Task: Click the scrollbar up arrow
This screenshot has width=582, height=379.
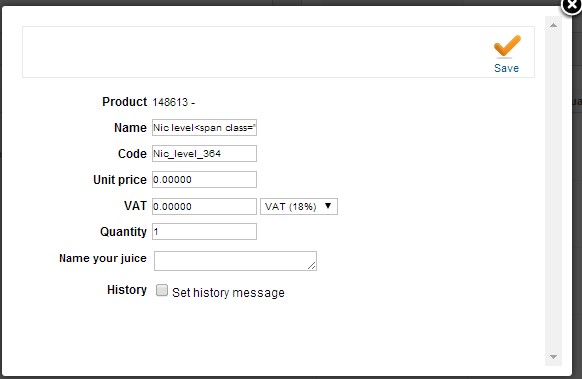Action: pyautogui.click(x=553, y=25)
